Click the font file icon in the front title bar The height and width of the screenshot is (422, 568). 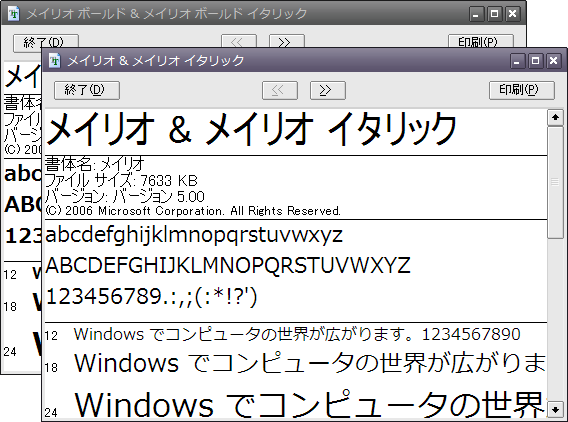(55, 60)
